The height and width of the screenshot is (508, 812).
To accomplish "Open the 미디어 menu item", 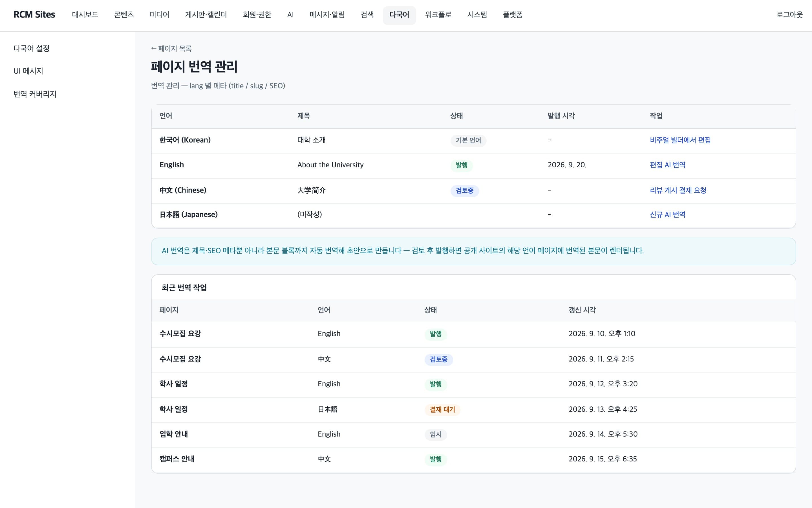I will [x=159, y=15].
